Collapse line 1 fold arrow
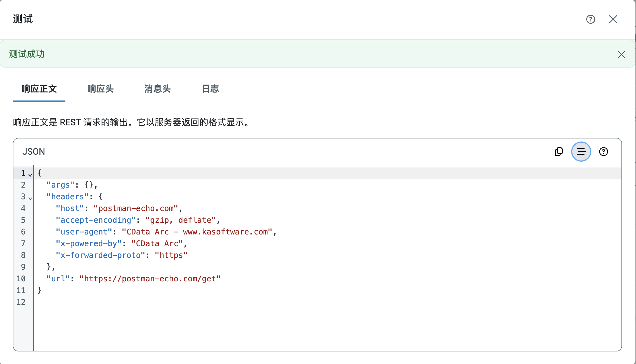Screen dimensions: 636x364 coord(30,175)
